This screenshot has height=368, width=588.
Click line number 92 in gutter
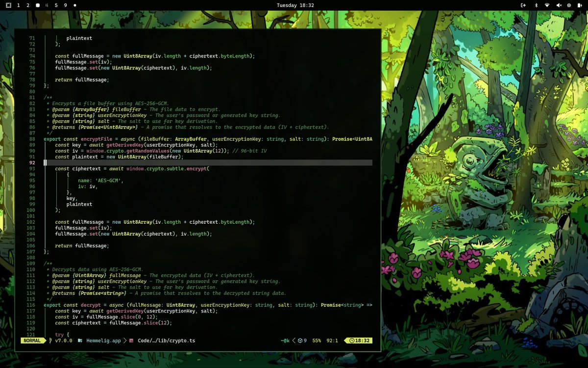[32, 163]
